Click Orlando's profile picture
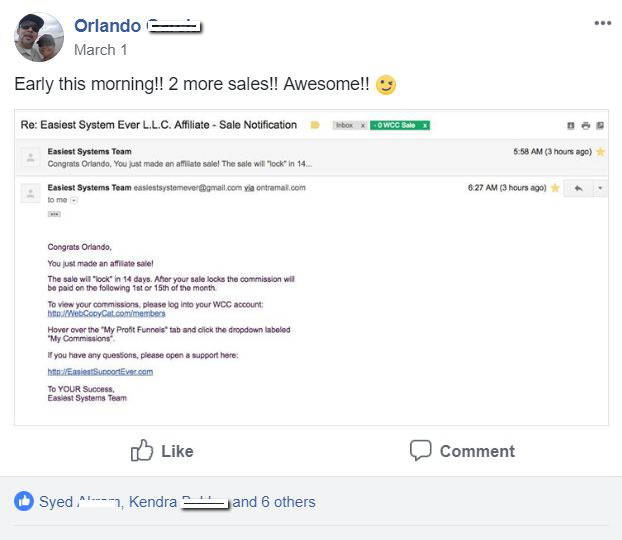Image resolution: width=622 pixels, height=540 pixels. pos(39,37)
